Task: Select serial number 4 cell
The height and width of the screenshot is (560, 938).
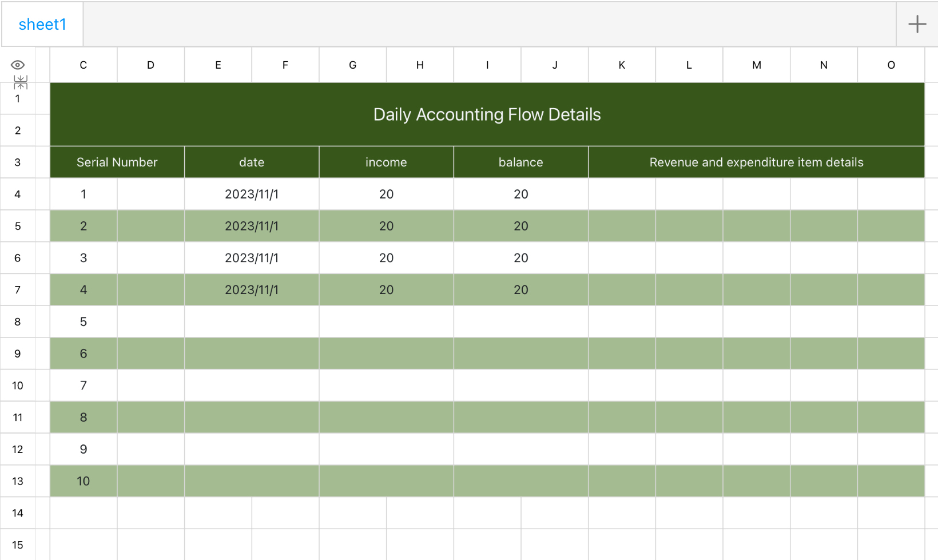Action: pos(84,290)
